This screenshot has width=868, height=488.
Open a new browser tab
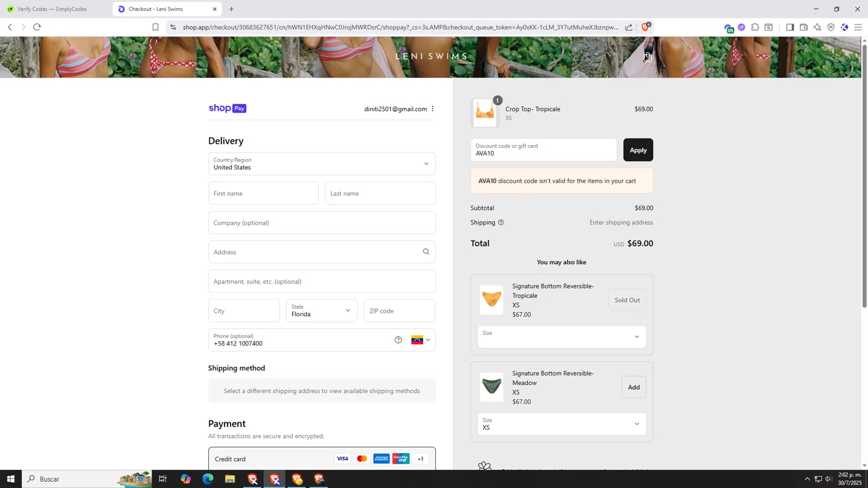click(x=231, y=9)
